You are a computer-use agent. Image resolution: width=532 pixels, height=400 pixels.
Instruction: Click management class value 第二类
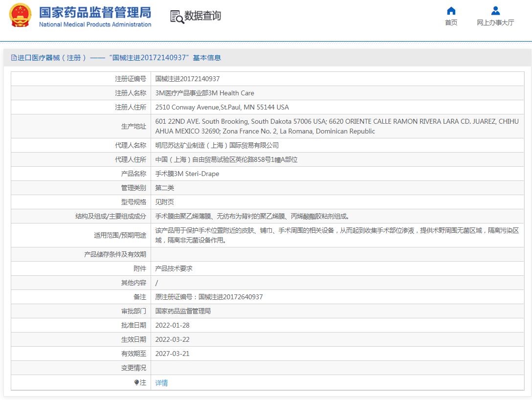tap(165, 188)
